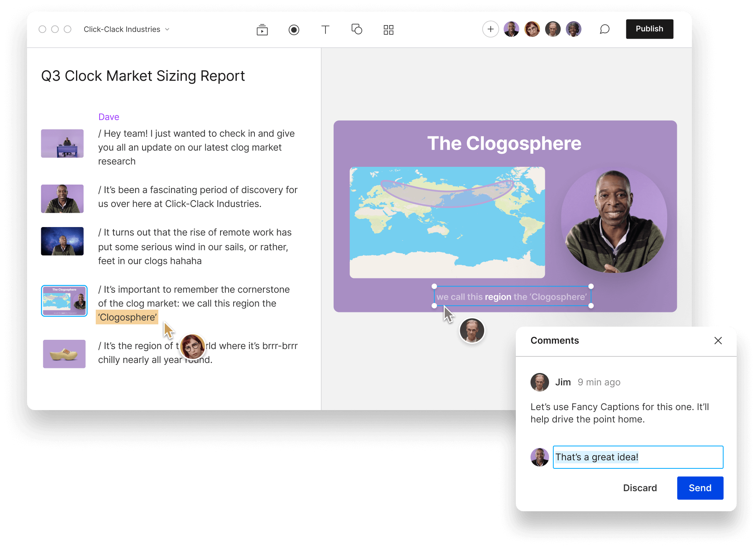Close the Comments panel

click(x=718, y=341)
